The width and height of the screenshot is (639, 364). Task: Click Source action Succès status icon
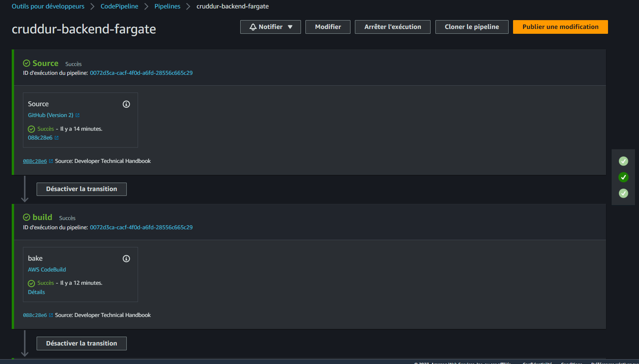[31, 129]
